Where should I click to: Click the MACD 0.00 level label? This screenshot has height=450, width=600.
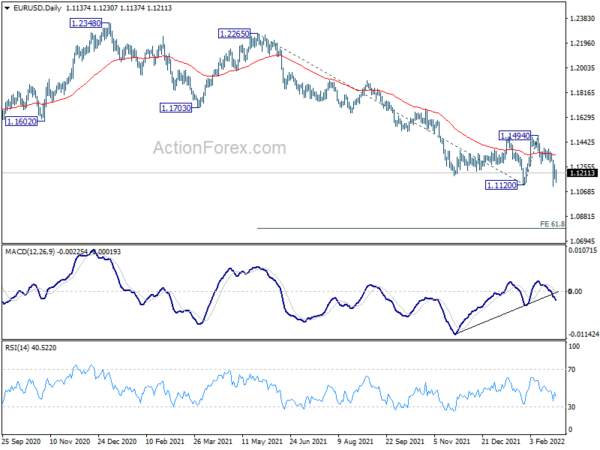tap(576, 292)
